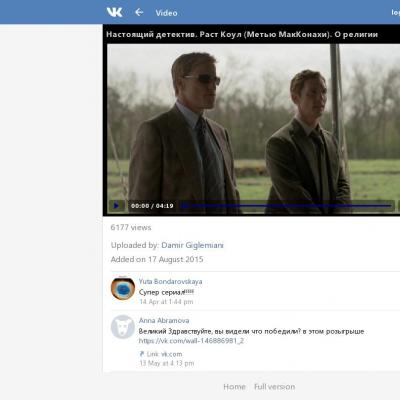400x400 pixels.
Task: Open the Video section title
Action: pyautogui.click(x=166, y=13)
